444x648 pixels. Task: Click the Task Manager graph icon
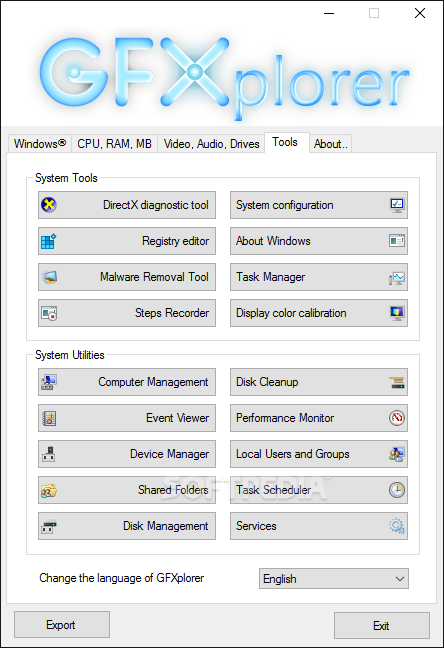coord(397,277)
